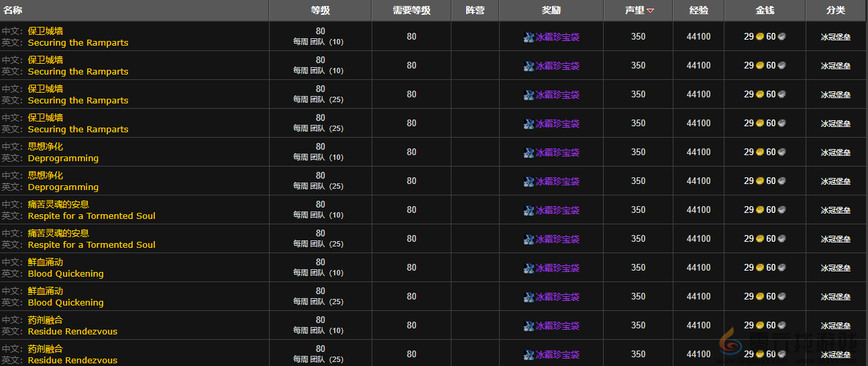Click 冰冠堡垒 category link in Deprogramming 10-man row

pos(835,152)
